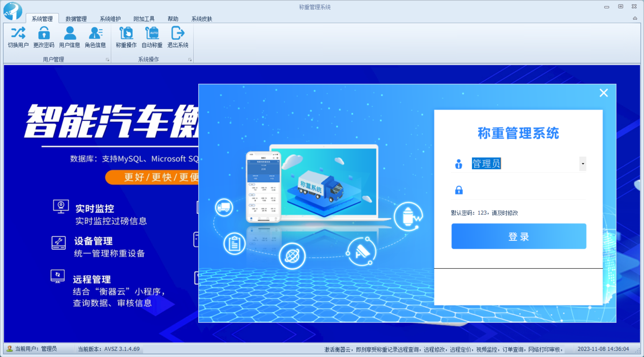Click 当前用户: 管理员 status text
The height and width of the screenshot is (357, 644).
pos(36,349)
